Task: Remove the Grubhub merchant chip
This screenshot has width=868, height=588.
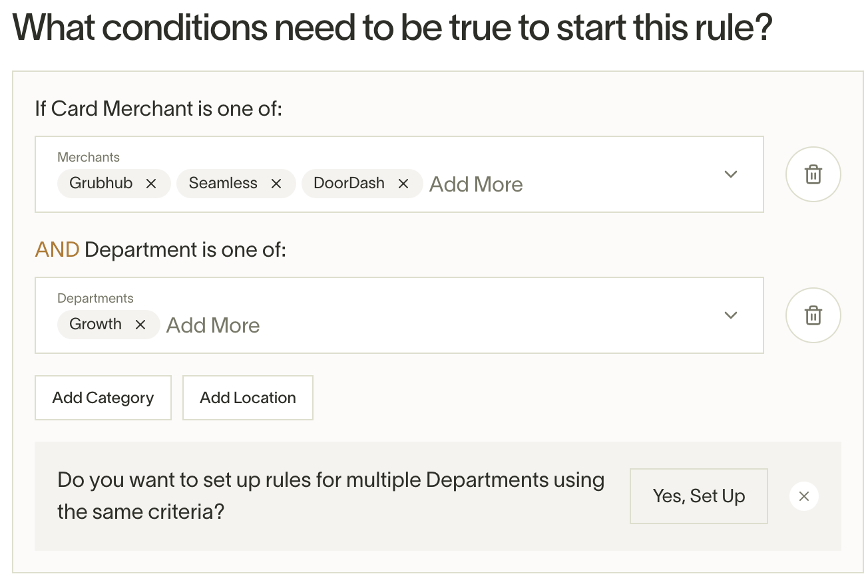Action: (x=151, y=184)
